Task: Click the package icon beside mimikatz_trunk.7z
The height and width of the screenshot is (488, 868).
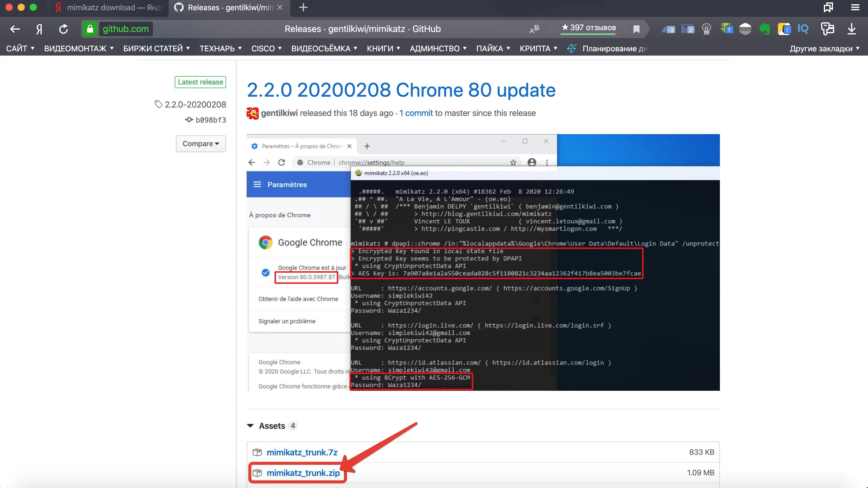Action: tap(257, 452)
